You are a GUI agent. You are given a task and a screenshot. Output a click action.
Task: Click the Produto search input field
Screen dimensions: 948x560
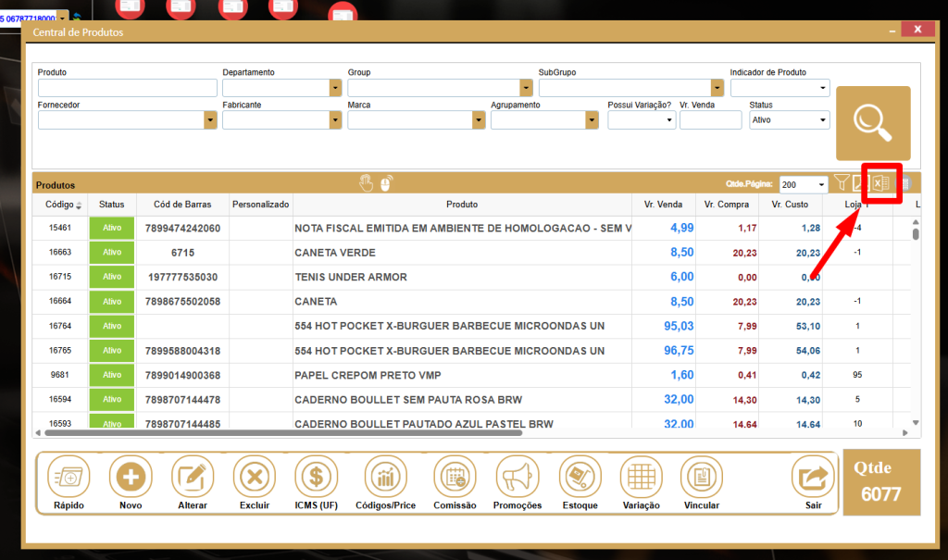(x=127, y=89)
